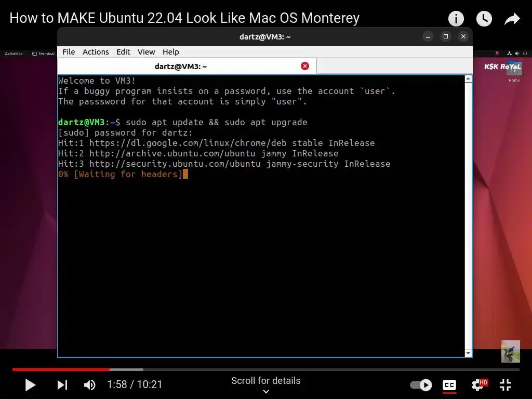Screen dimensions: 532x399
Task: Click the channel watermark thumbnail
Action: click(x=511, y=352)
